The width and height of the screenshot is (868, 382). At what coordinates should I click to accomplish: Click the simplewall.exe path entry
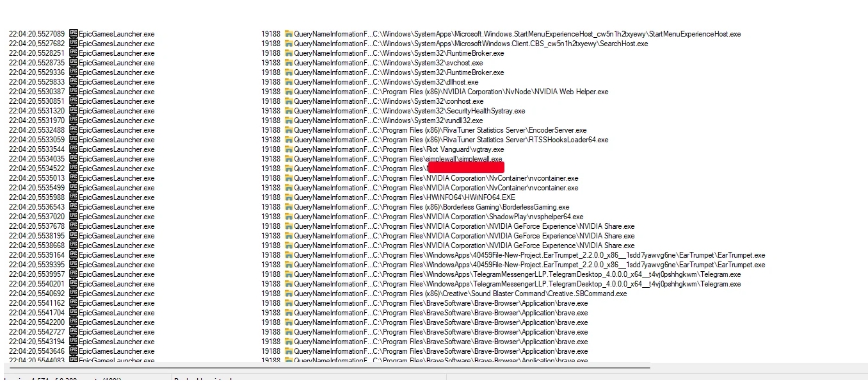tap(438, 159)
